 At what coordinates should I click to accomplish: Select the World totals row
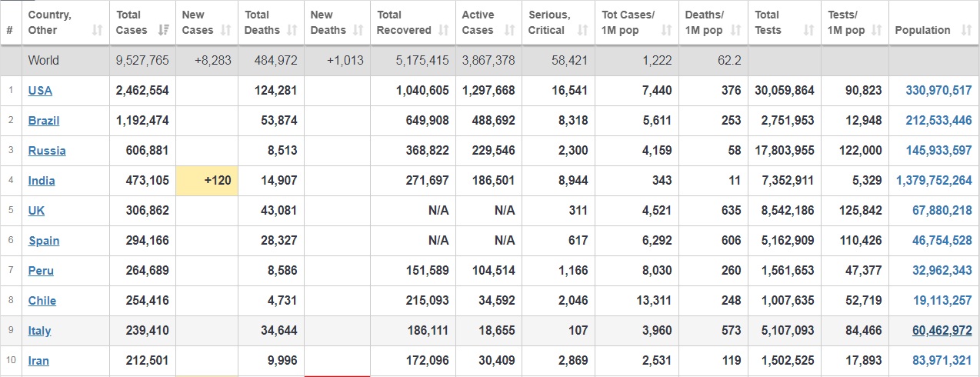click(x=490, y=60)
